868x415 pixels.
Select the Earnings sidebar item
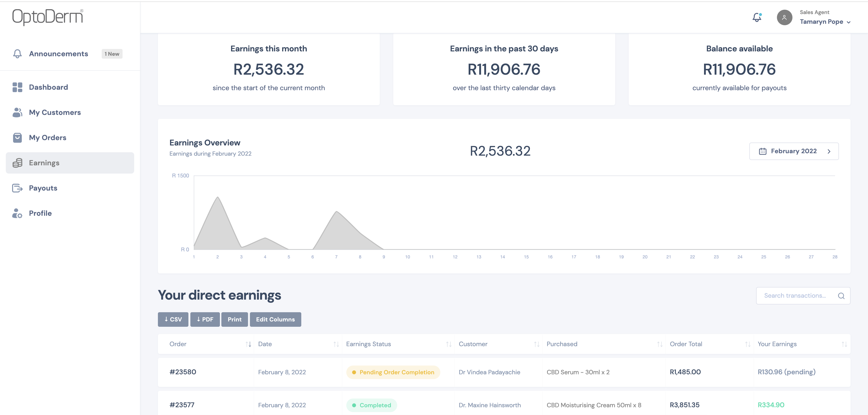point(70,163)
